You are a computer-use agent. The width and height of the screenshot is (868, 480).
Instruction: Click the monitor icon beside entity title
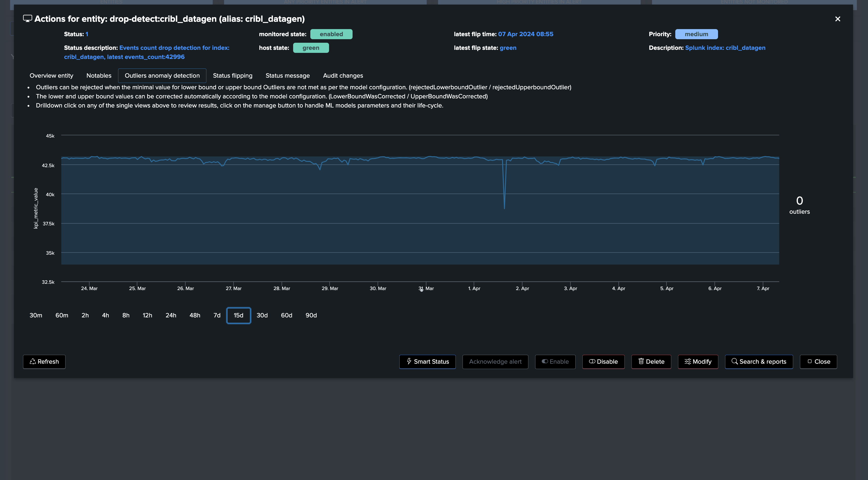(x=27, y=18)
